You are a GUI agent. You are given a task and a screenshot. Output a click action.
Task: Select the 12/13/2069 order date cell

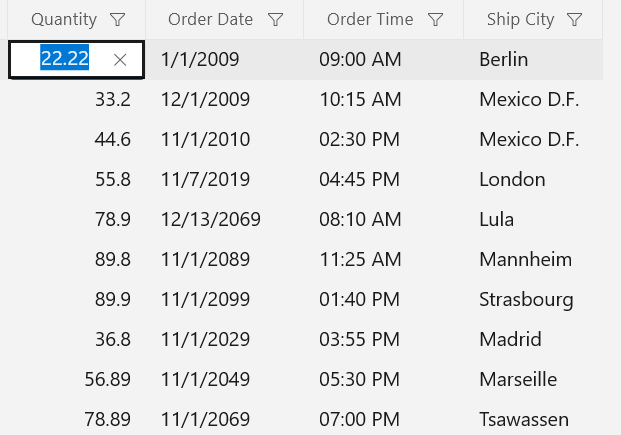pyautogui.click(x=210, y=220)
